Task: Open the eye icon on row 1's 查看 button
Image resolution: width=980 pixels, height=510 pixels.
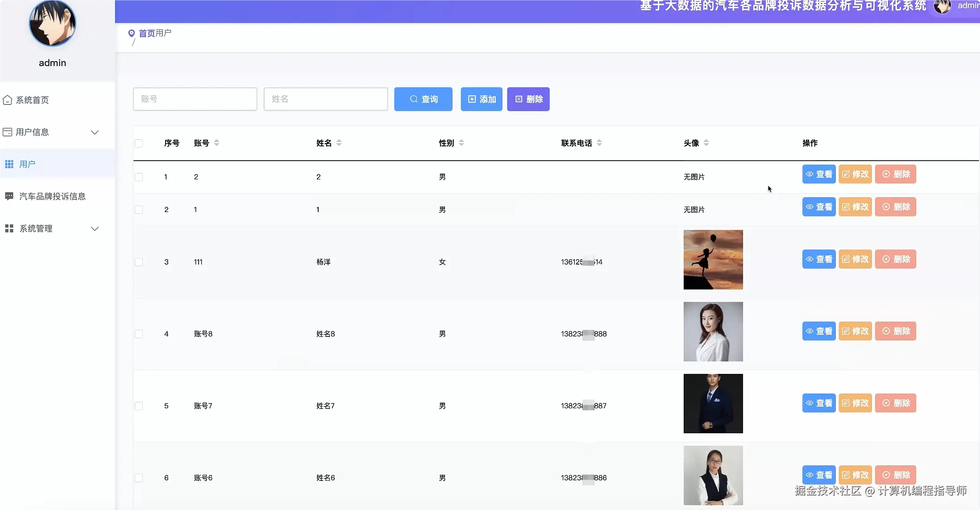Action: pos(810,174)
